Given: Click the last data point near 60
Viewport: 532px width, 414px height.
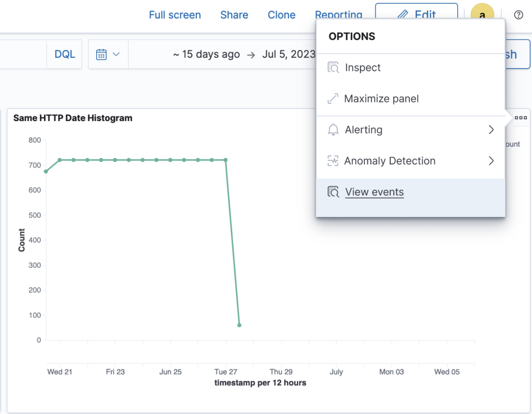Looking at the screenshot, I should click(239, 326).
